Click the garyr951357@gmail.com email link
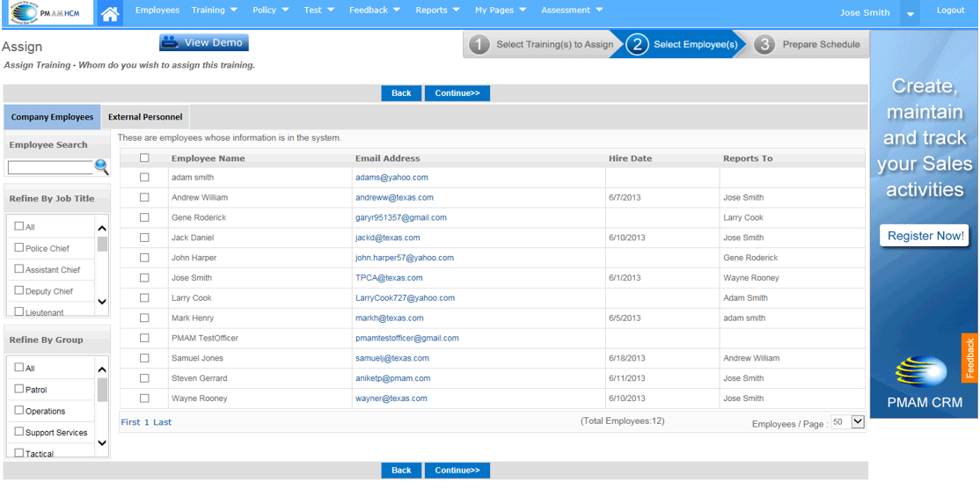This screenshot has width=980, height=490. pos(401,217)
